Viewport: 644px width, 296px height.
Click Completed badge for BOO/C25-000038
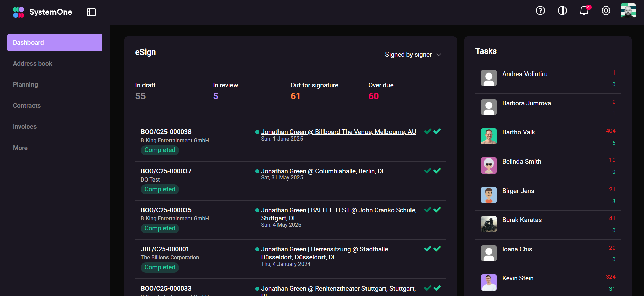[160, 150]
